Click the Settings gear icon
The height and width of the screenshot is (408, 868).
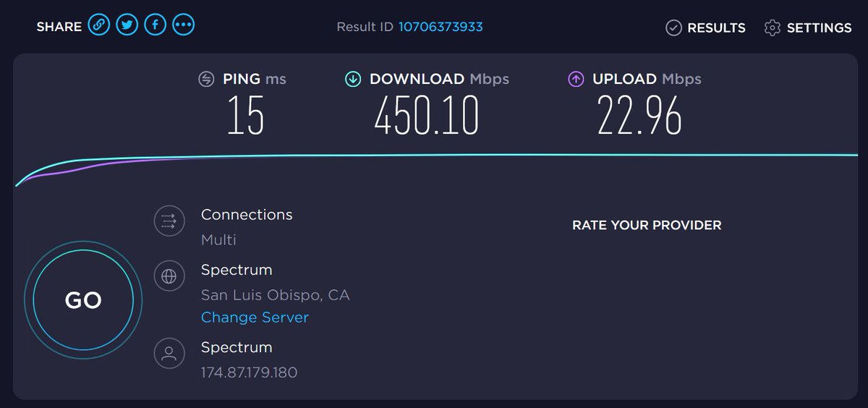pyautogui.click(x=772, y=27)
